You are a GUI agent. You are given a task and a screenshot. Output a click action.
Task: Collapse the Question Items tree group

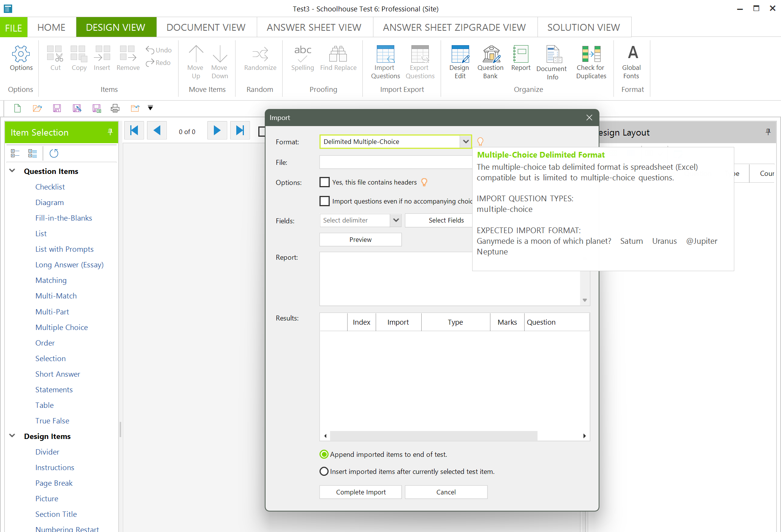coord(12,171)
